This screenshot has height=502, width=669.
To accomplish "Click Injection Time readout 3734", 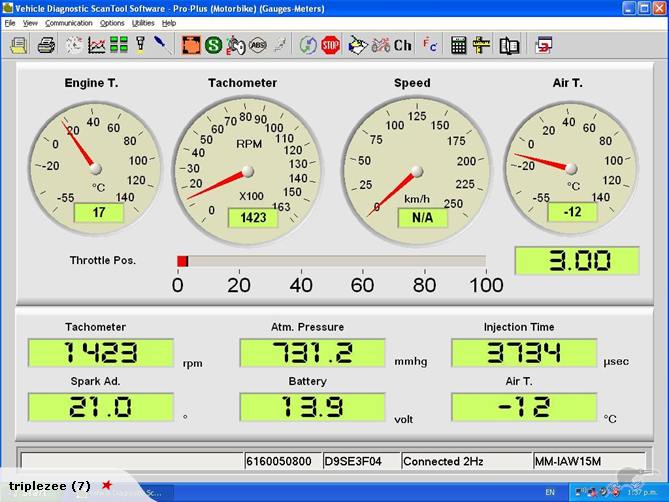I will [524, 353].
